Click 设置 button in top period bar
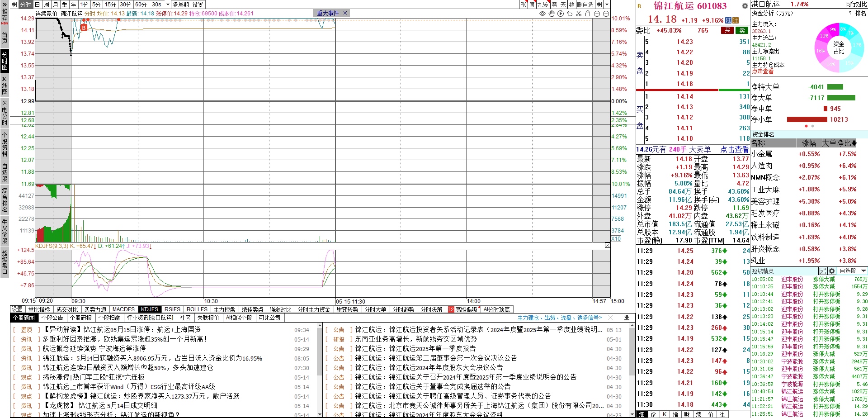This screenshot has height=418, width=868. (198, 5)
